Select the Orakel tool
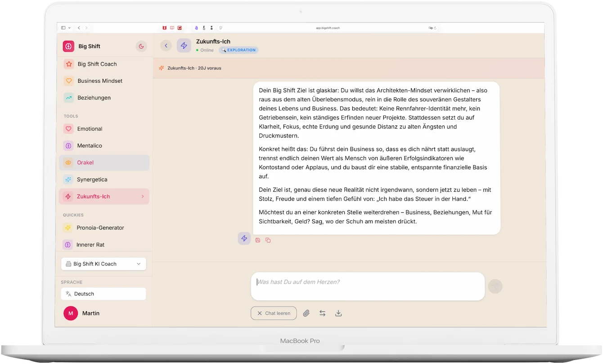This screenshot has height=364, width=603. pyautogui.click(x=104, y=163)
